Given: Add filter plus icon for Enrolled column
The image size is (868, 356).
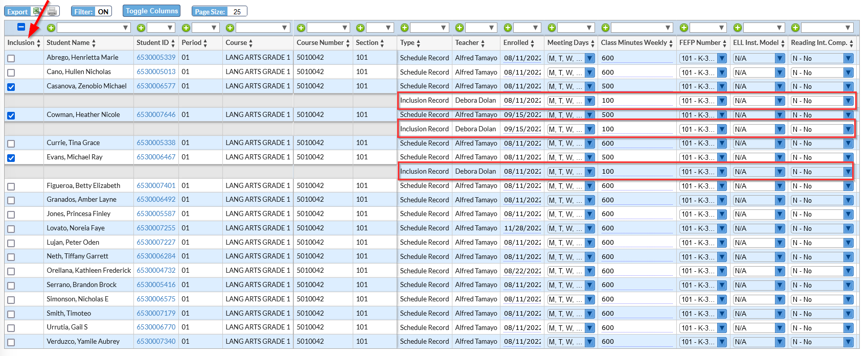Looking at the screenshot, I should tap(508, 28).
